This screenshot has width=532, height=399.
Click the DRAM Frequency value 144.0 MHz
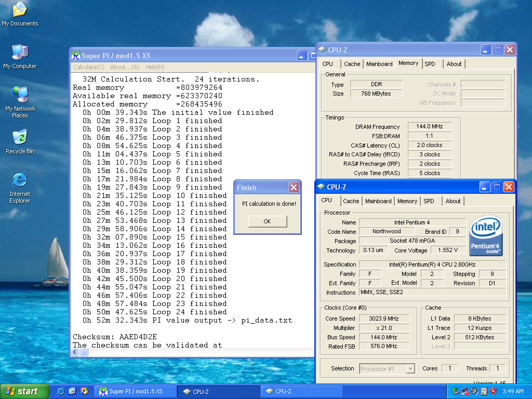430,126
